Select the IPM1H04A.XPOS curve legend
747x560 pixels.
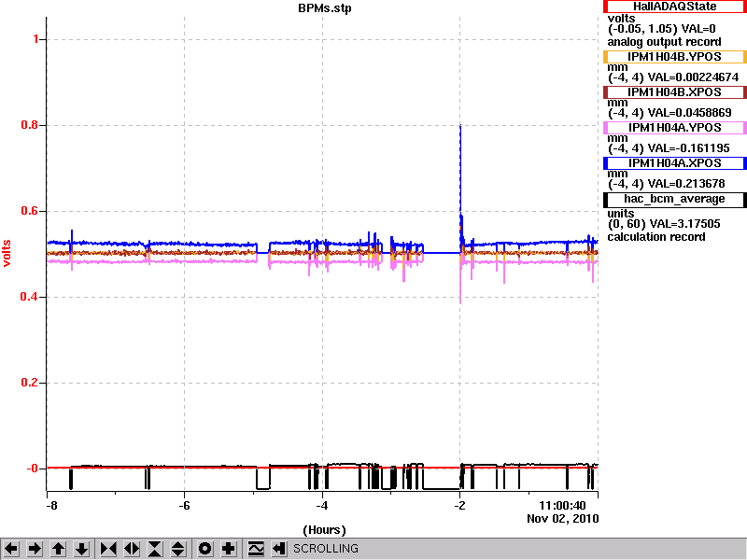point(674,163)
